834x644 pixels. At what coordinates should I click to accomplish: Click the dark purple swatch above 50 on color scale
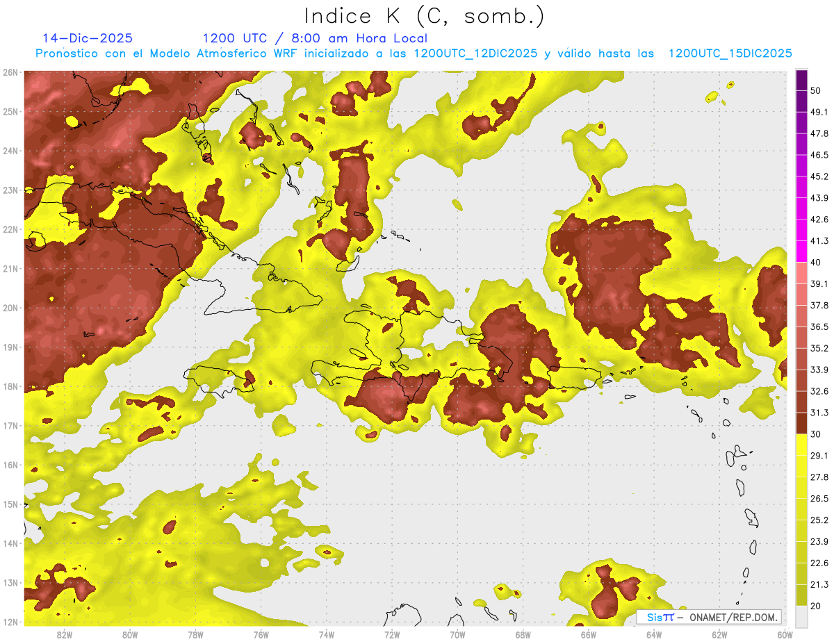coord(801,81)
